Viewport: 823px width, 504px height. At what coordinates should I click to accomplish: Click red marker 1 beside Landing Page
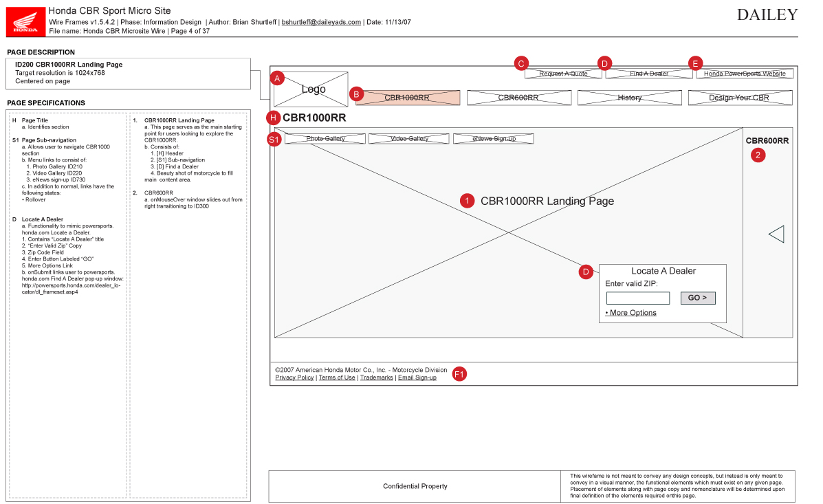click(468, 201)
